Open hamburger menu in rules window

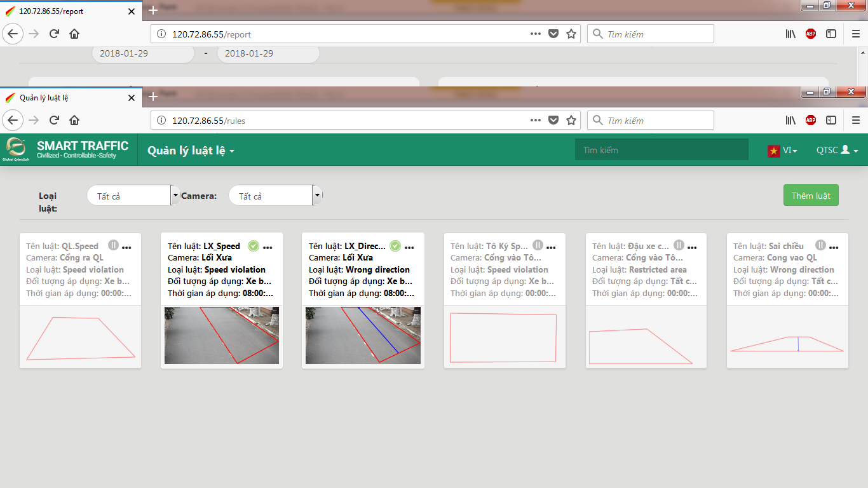856,120
